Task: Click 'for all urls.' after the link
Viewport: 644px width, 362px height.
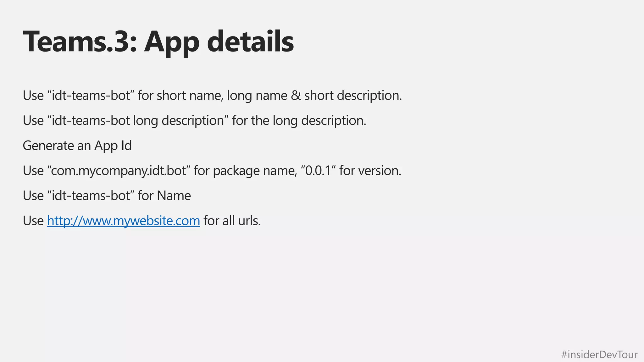Action: 232,221
